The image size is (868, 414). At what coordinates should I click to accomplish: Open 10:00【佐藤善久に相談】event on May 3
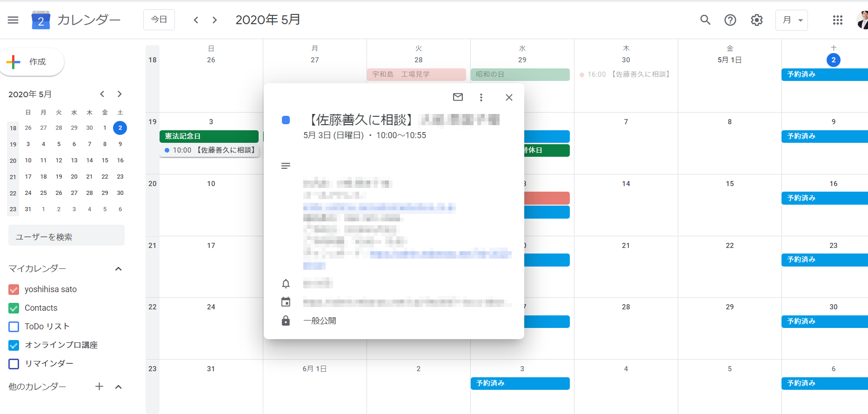click(x=209, y=150)
